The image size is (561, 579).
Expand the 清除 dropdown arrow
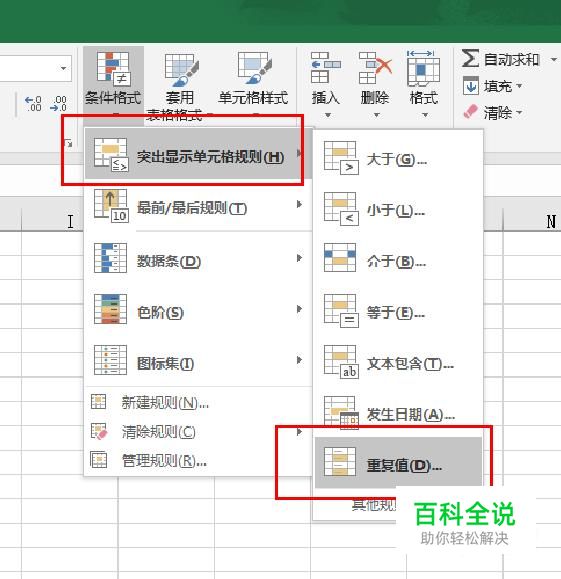519,112
